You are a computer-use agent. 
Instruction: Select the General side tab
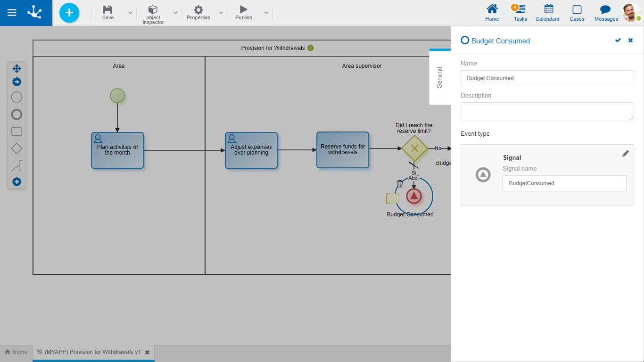pyautogui.click(x=440, y=77)
